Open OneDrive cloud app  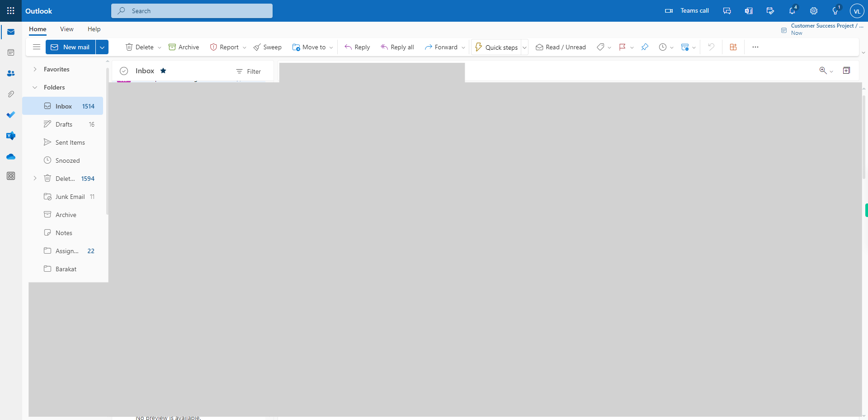tap(11, 156)
